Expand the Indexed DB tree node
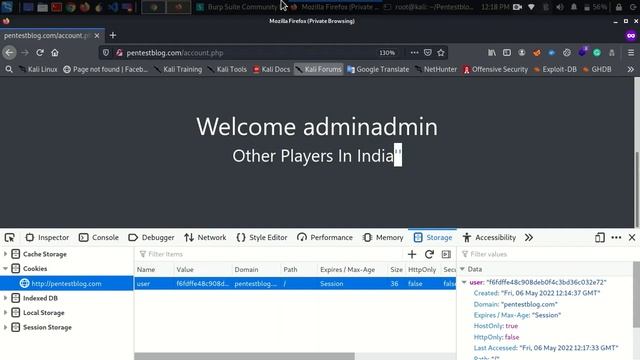The height and width of the screenshot is (360, 640). (5, 298)
